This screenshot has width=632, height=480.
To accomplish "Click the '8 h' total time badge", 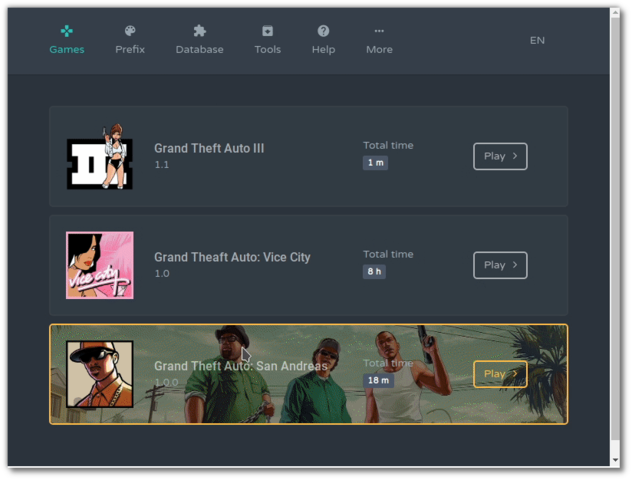I will click(x=374, y=272).
